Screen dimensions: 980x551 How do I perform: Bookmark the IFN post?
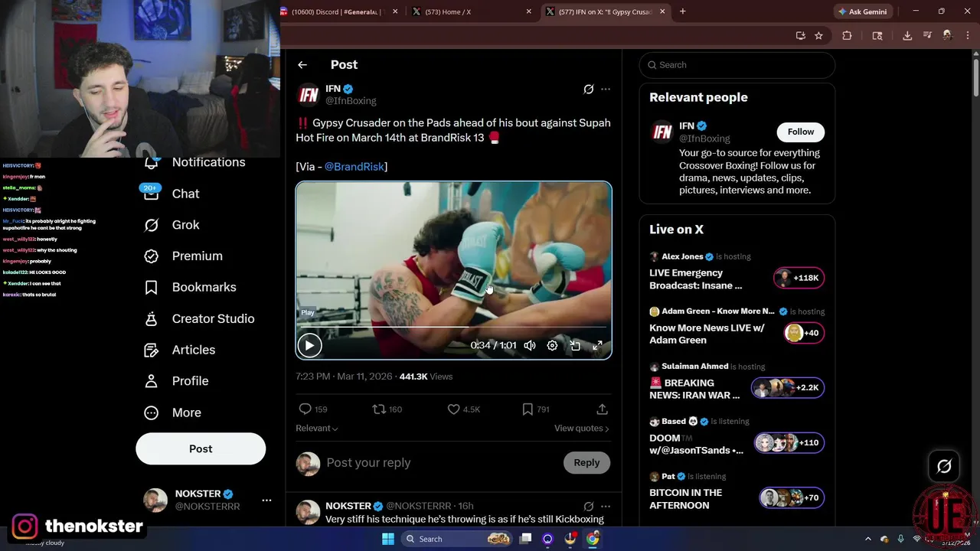(535, 409)
